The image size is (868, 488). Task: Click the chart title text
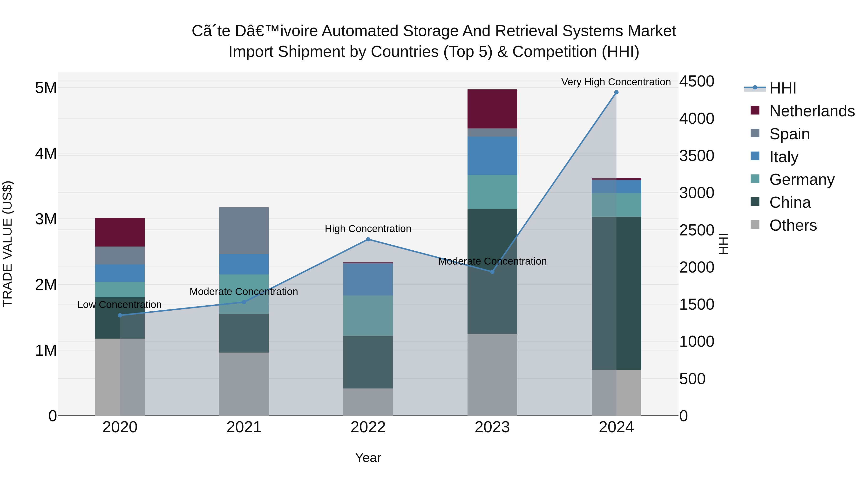point(434,41)
